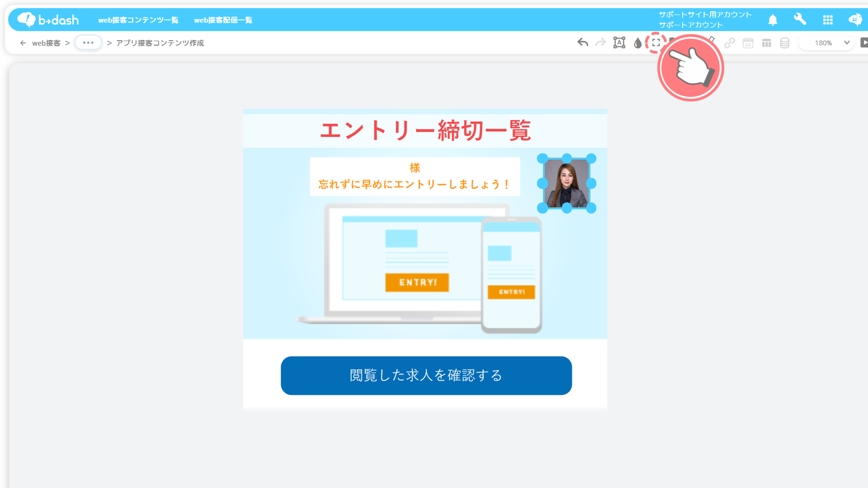Click the サポートアカウント account name
This screenshot has width=868, height=488.
691,25
